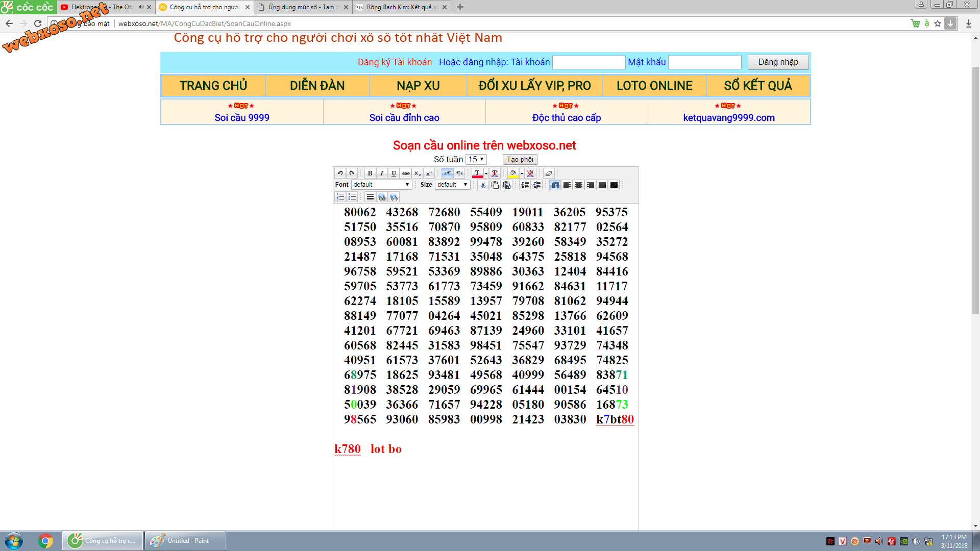
Task: Open ĐỔI XU LẤY VIP, PRO menu
Action: coord(534,86)
